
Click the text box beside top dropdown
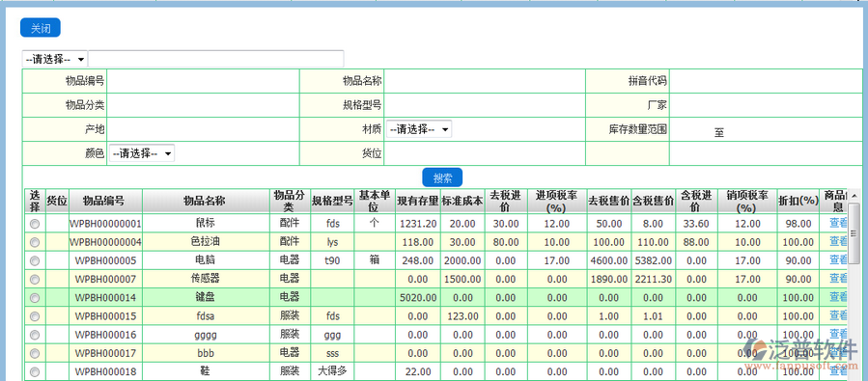point(216,59)
